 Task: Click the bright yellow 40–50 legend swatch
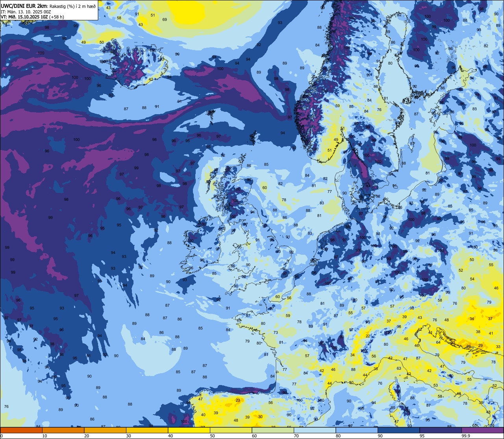click(189, 430)
